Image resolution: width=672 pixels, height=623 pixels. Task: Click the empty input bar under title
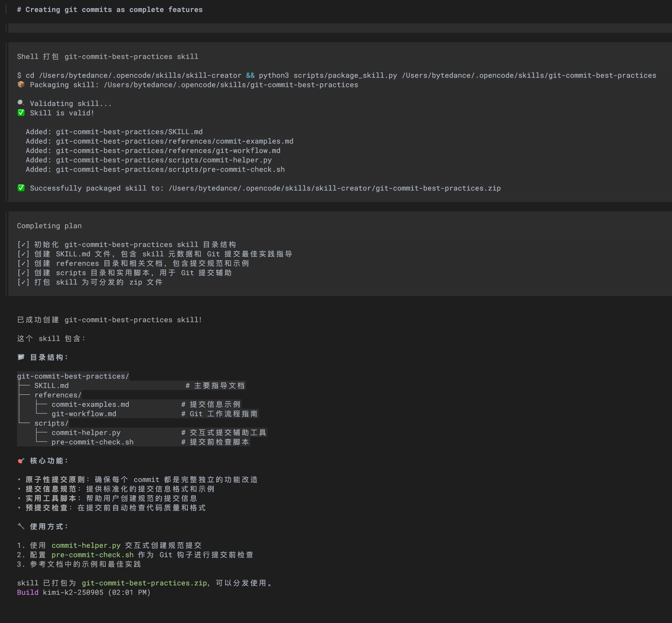(337, 28)
